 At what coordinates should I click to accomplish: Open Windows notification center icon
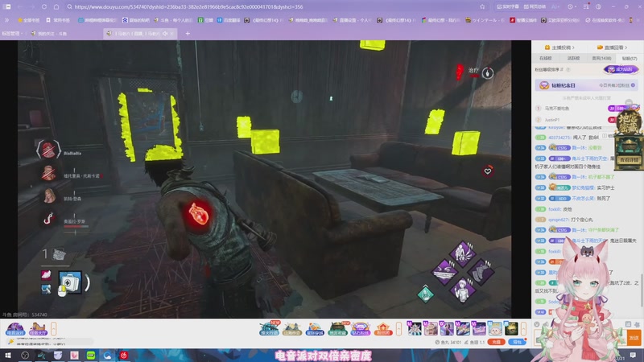[x=633, y=356]
